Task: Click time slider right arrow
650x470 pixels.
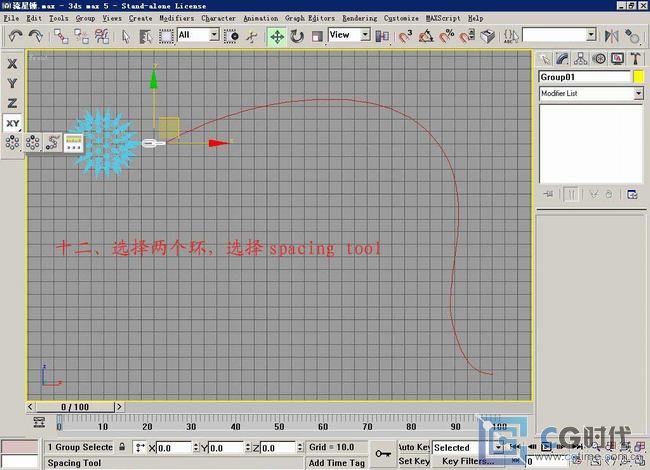Action: click(119, 407)
